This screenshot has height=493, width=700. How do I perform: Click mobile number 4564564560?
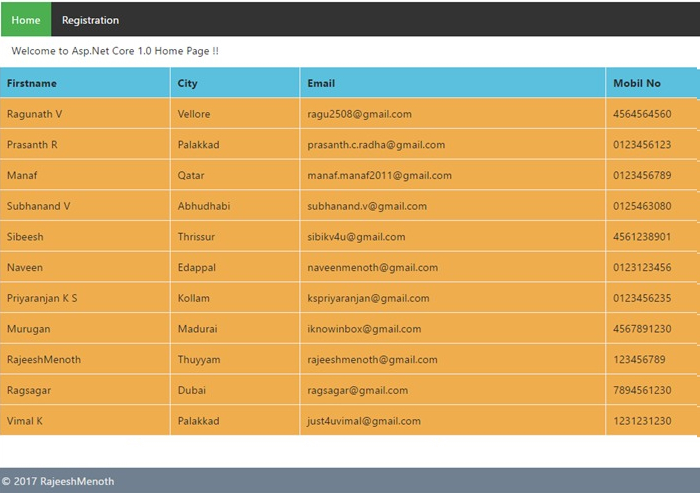point(642,114)
